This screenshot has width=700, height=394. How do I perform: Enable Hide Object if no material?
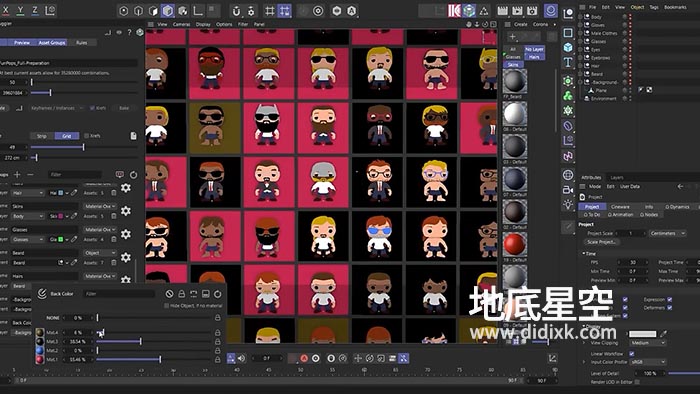pos(167,306)
